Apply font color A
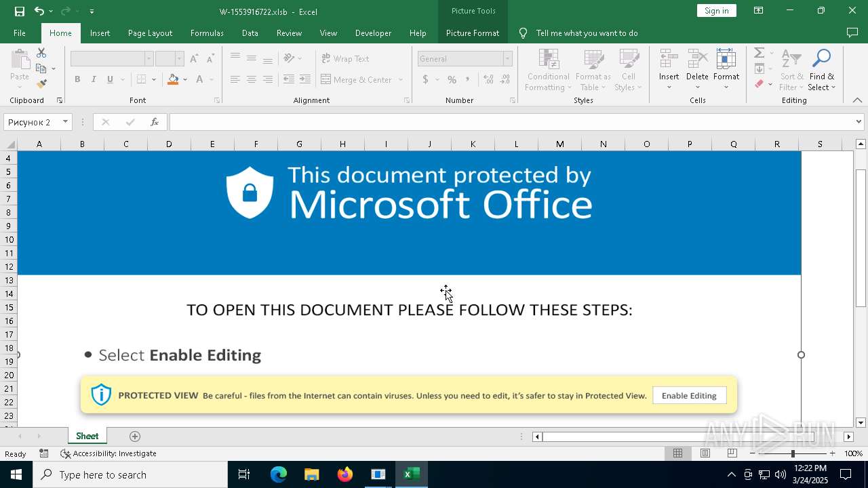 (x=199, y=79)
